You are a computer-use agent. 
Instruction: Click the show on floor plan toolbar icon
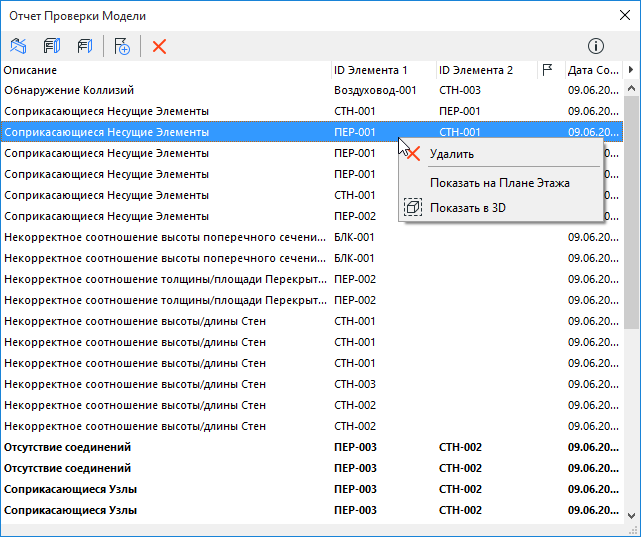coord(18,46)
